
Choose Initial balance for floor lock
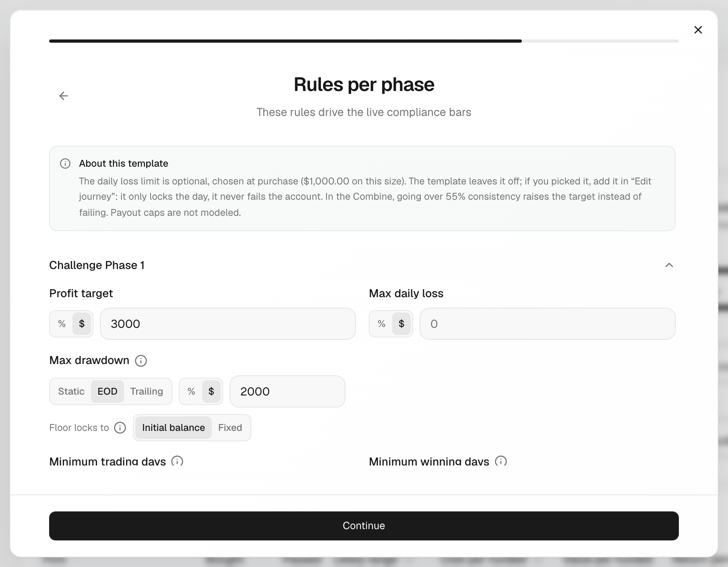click(174, 428)
